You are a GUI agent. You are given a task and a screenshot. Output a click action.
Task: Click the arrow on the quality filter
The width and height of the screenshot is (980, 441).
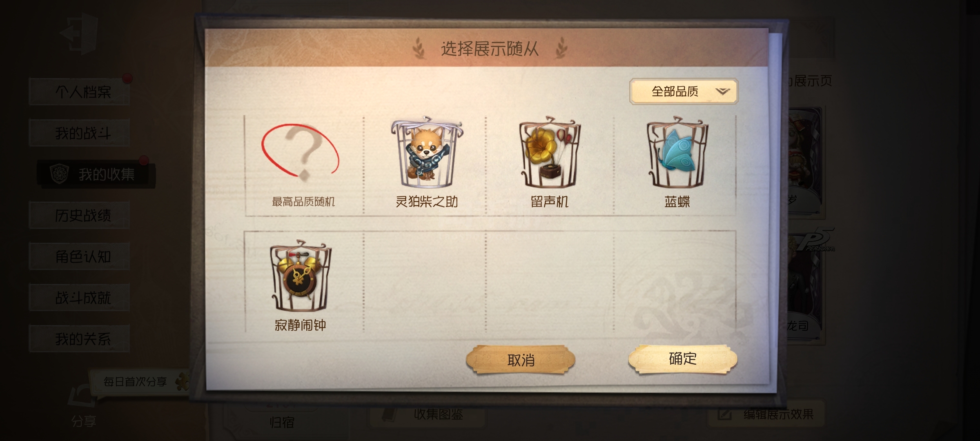[x=722, y=91]
